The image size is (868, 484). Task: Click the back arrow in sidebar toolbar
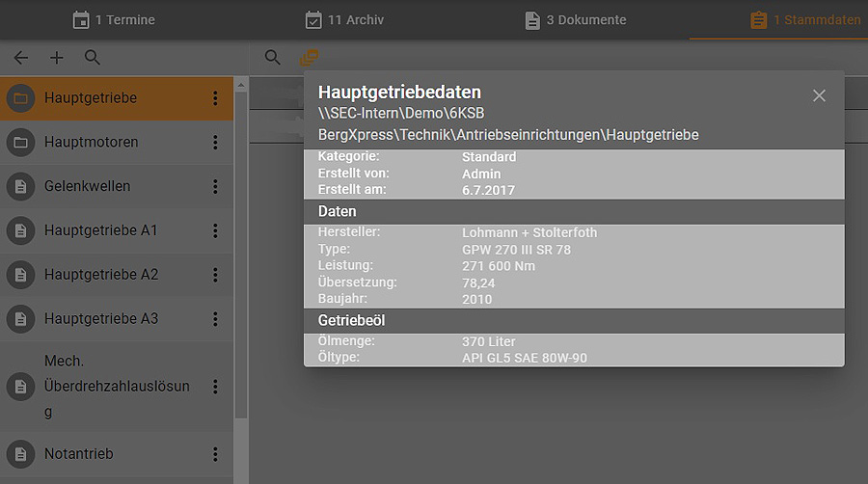pyautogui.click(x=20, y=58)
